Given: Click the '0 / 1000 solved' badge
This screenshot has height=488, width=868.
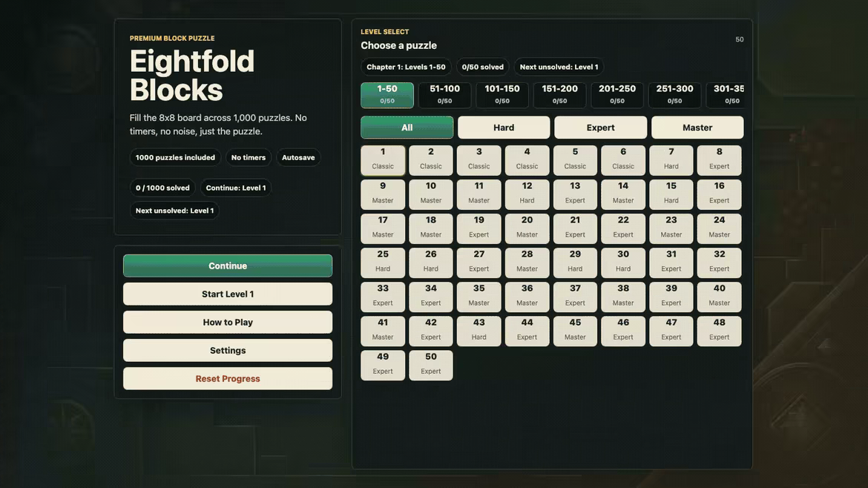Looking at the screenshot, I should pos(162,188).
